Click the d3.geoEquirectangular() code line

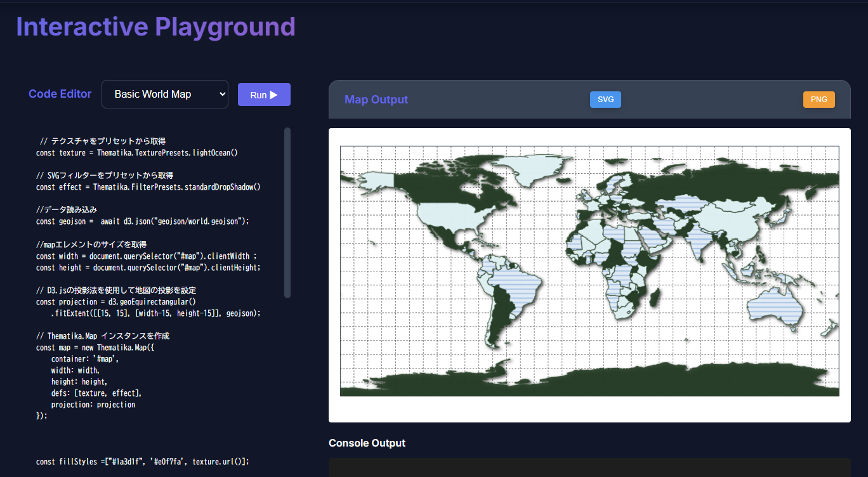point(116,302)
